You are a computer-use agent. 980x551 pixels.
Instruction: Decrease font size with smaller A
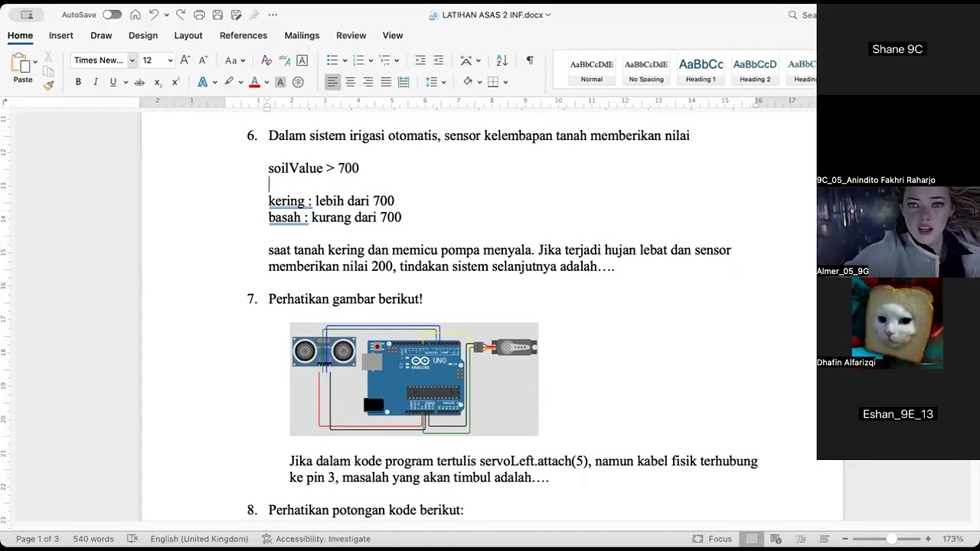click(x=203, y=60)
